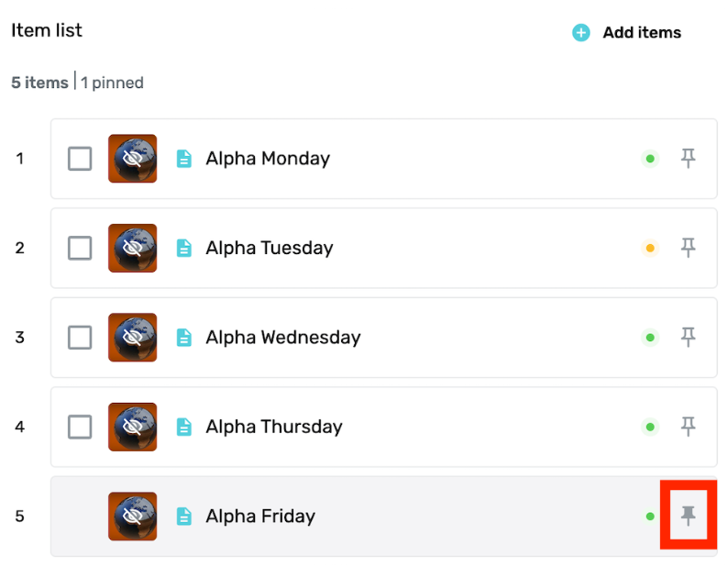Click the orange status dot on Alpha Tuesday
Viewport: 728px width, 567px height.
[x=650, y=248]
